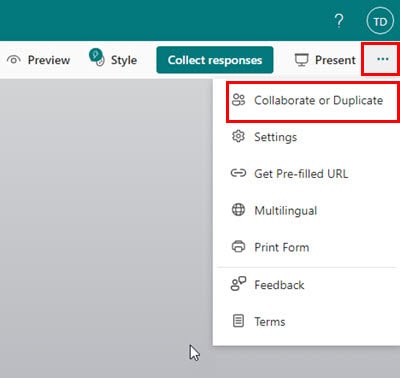
Task: Click the Multilingual globe icon
Action: click(238, 210)
